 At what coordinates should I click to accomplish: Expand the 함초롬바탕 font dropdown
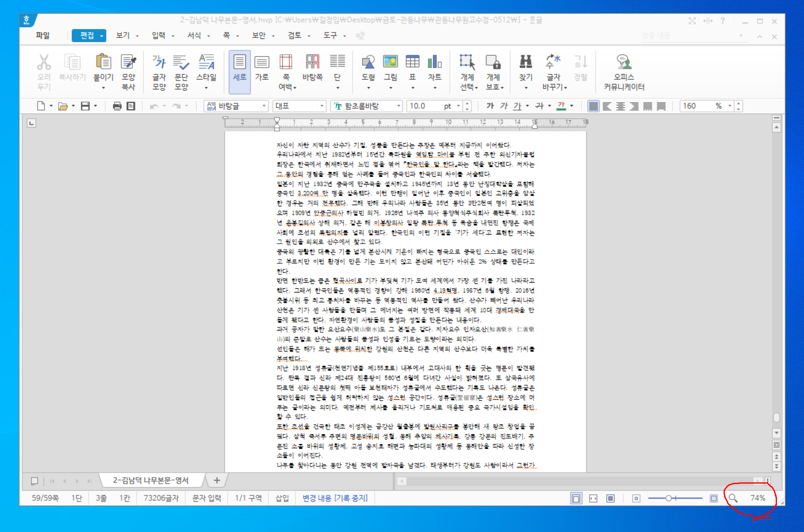click(398, 106)
